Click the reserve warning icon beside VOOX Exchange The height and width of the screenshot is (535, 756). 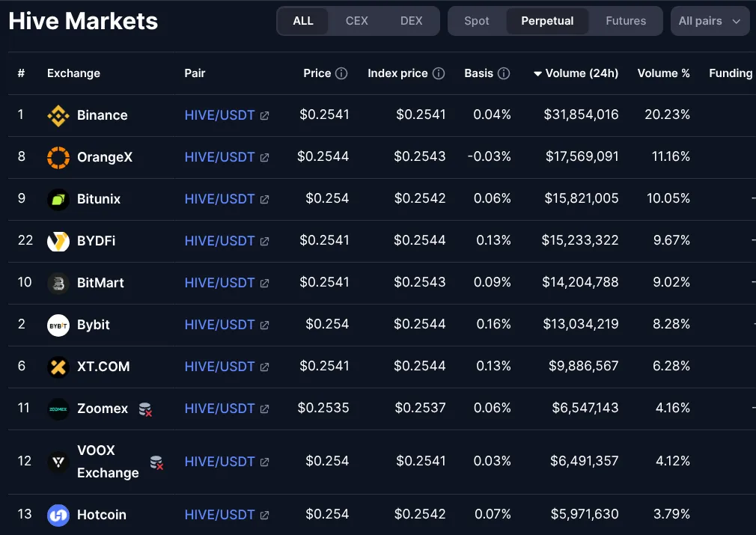tap(156, 462)
